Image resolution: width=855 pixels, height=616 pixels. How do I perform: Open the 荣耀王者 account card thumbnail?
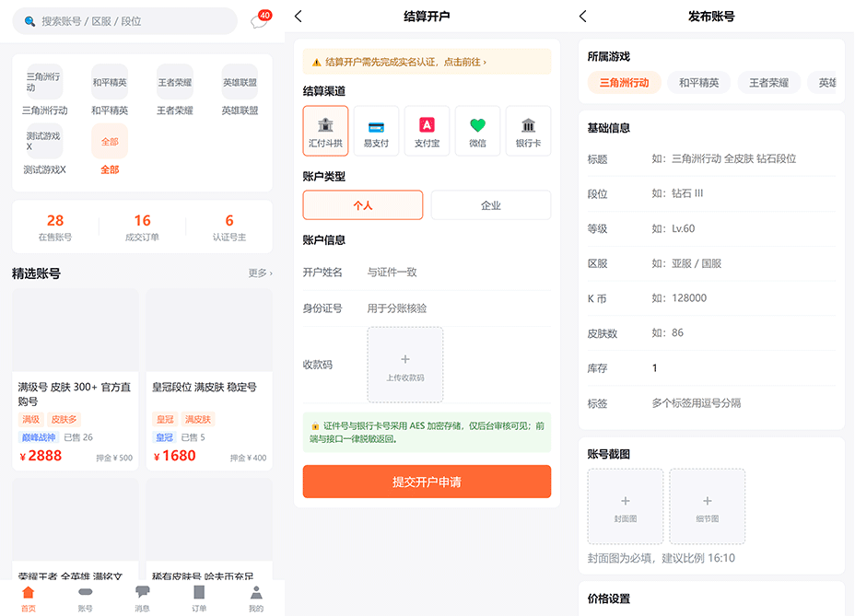click(x=76, y=519)
